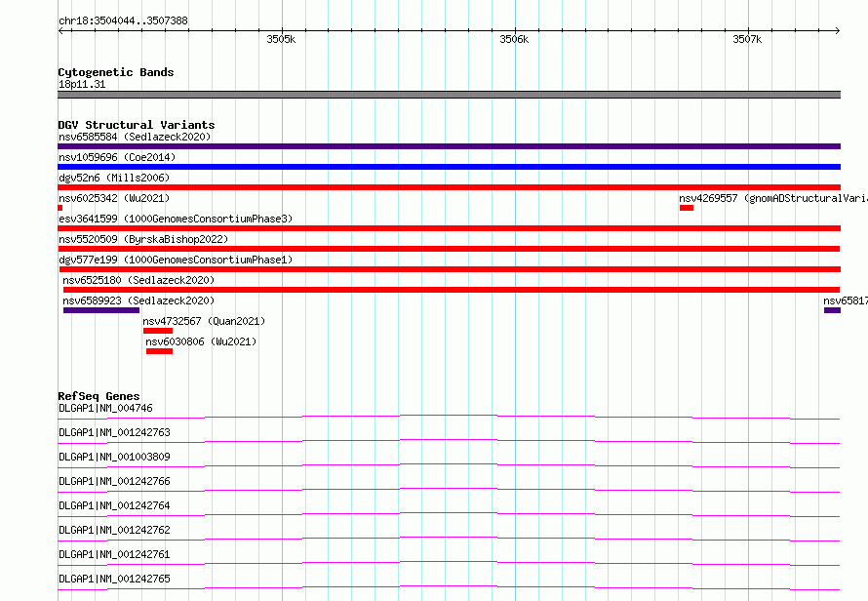
Task: Click the purple nsv6589923 variant bar
Action: [x=101, y=310]
